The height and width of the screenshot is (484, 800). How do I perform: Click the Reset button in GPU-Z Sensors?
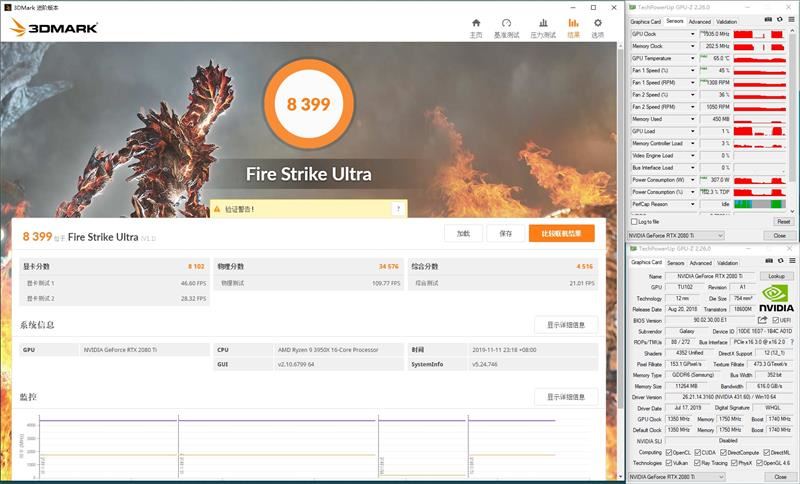click(783, 222)
